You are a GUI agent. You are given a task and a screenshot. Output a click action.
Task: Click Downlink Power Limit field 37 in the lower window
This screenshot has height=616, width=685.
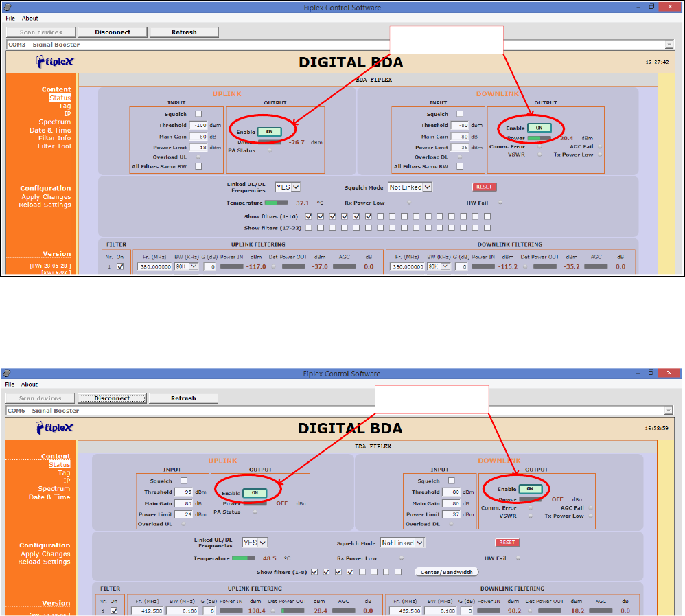[x=452, y=514]
